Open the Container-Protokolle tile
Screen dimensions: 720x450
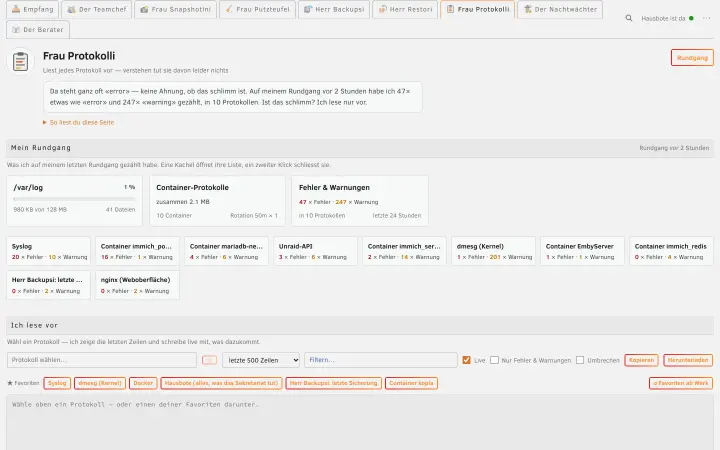point(217,201)
